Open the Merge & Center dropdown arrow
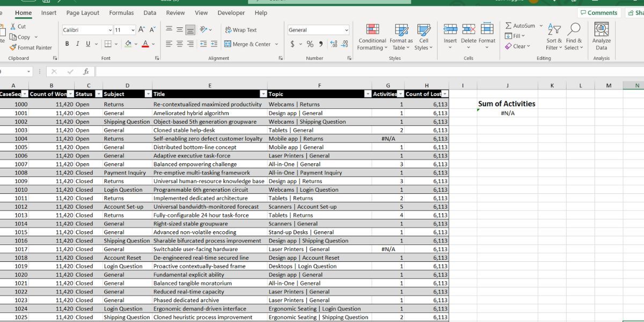The image size is (644, 322). click(x=277, y=44)
